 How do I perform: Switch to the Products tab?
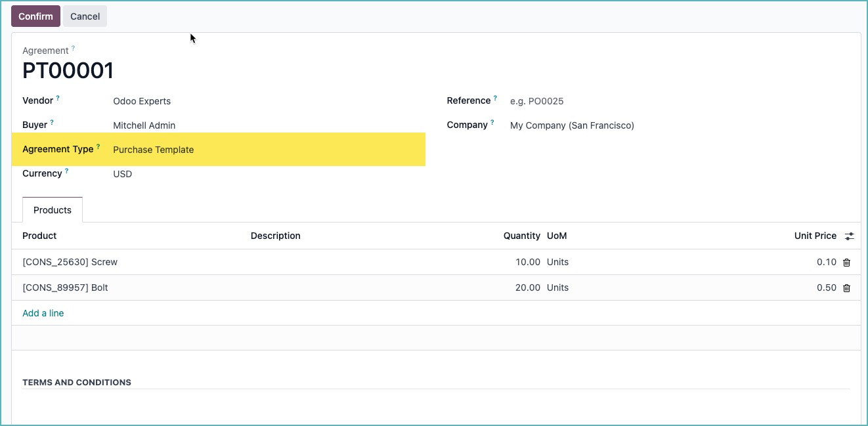pyautogui.click(x=53, y=211)
